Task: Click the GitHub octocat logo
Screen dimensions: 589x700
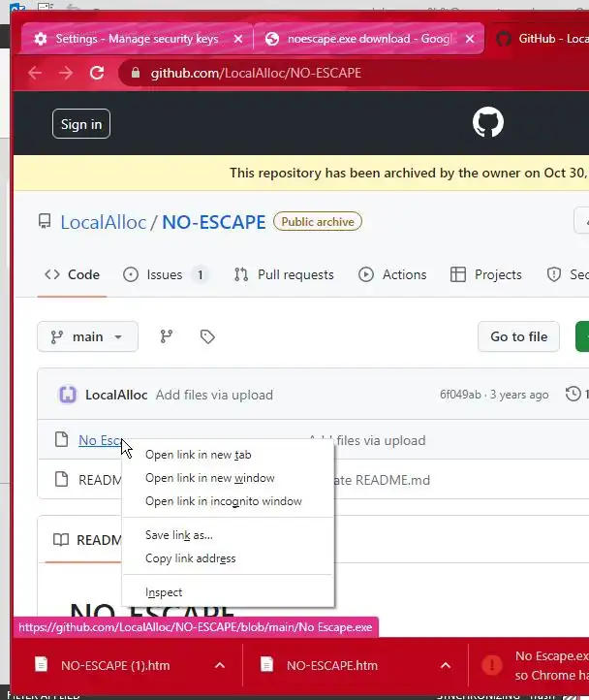Action: [x=488, y=122]
